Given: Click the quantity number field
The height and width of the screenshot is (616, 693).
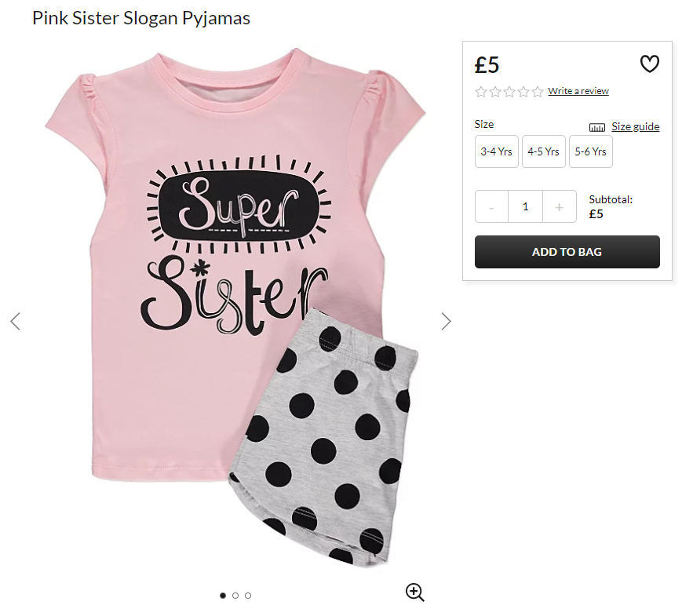Looking at the screenshot, I should pyautogui.click(x=526, y=207).
